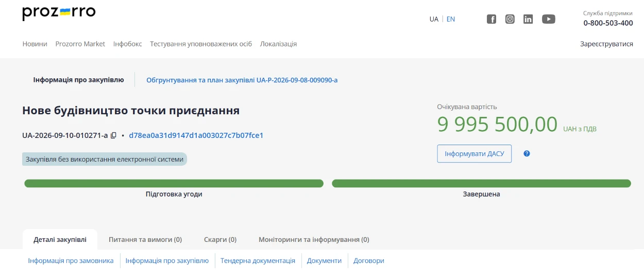Image resolution: width=644 pixels, height=280 pixels.
Task: Select Інформація про закупівлю top tab
Action: tap(78, 80)
